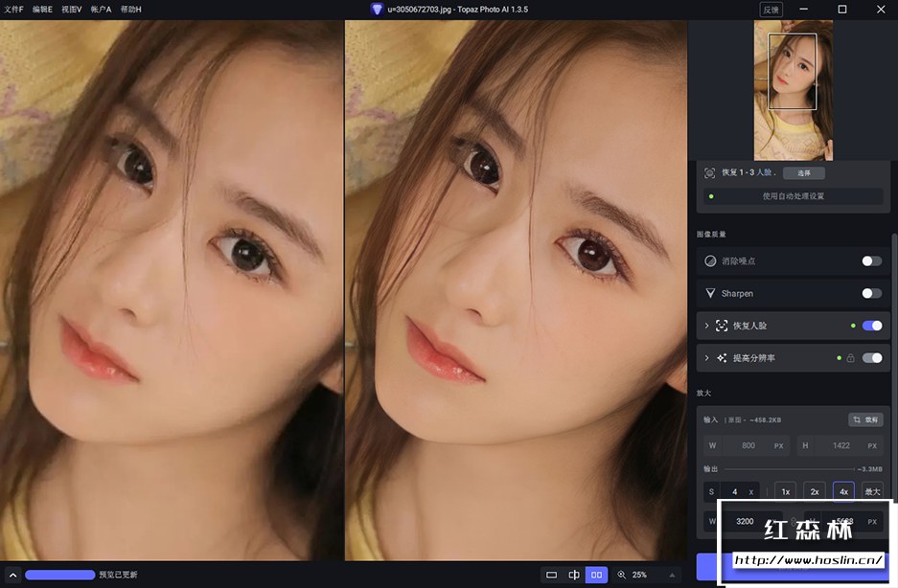898x588 pixels.
Task: Expand the bottom panel with up chevron
Action: [12, 575]
